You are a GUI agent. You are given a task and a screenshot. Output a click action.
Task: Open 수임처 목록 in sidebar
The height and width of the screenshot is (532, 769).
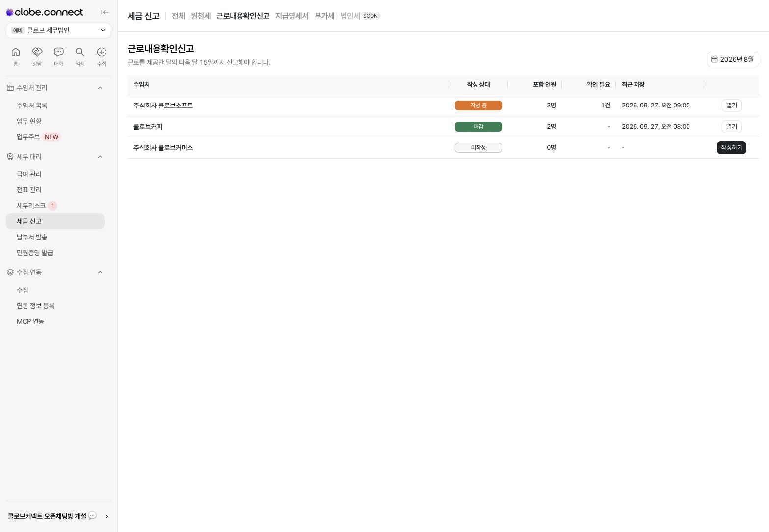coord(55,106)
